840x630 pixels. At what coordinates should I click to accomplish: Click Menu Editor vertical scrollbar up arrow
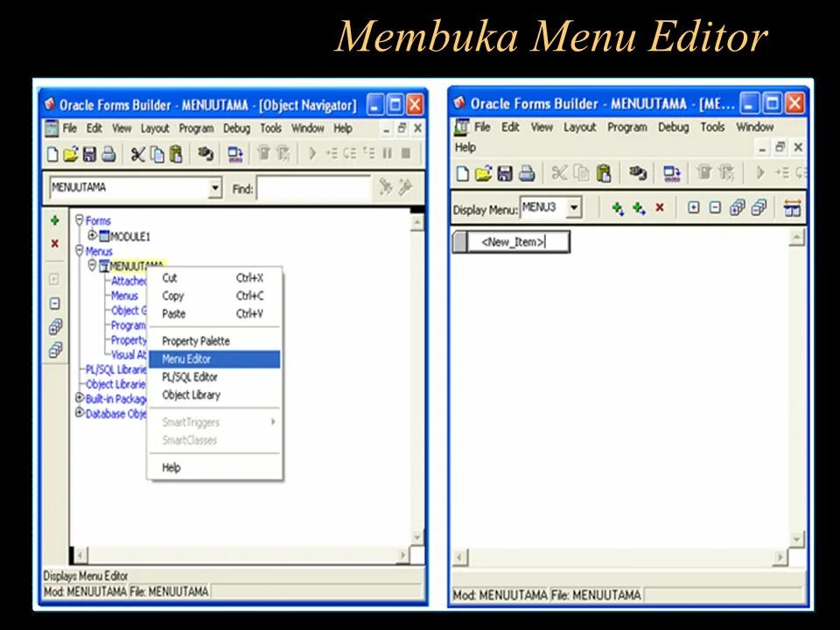click(x=797, y=237)
